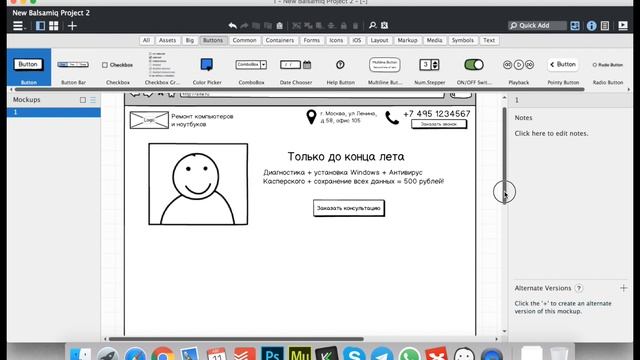The image size is (640, 360).
Task: Click the Paste clipboard icon
Action: tap(280, 26)
